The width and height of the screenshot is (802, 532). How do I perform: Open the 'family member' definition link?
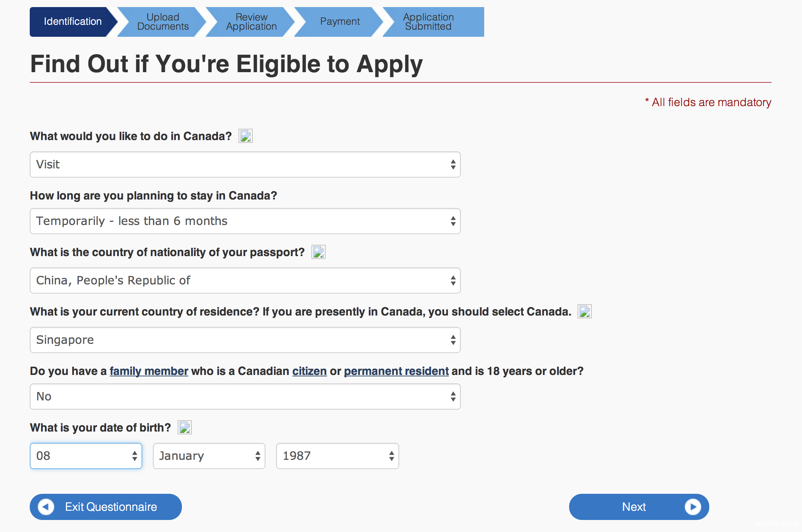[149, 371]
